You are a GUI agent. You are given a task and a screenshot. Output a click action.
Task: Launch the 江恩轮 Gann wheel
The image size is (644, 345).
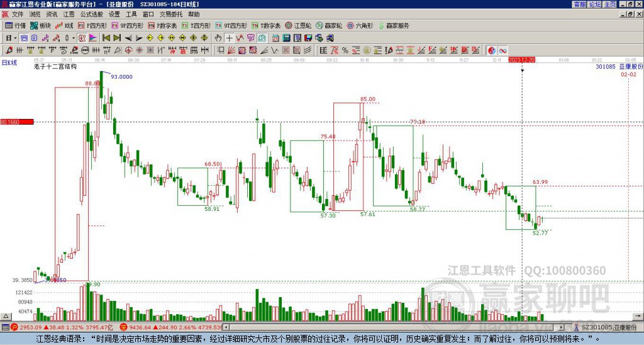click(298, 25)
